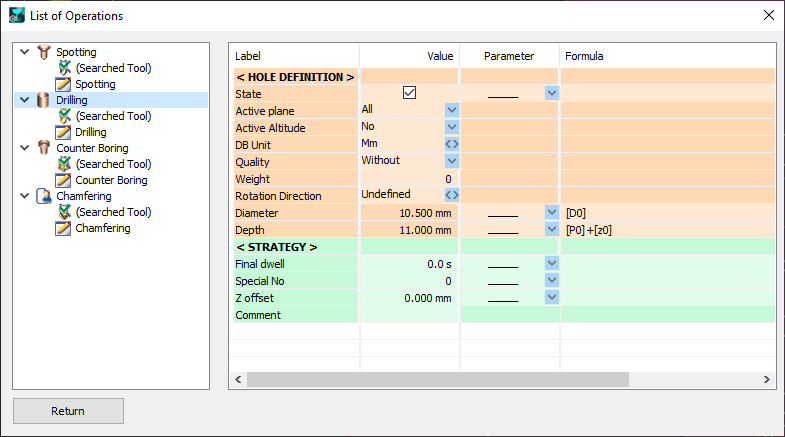Select the Drilling operation drill icon
Viewport: 785px width, 437px height.
[43, 100]
